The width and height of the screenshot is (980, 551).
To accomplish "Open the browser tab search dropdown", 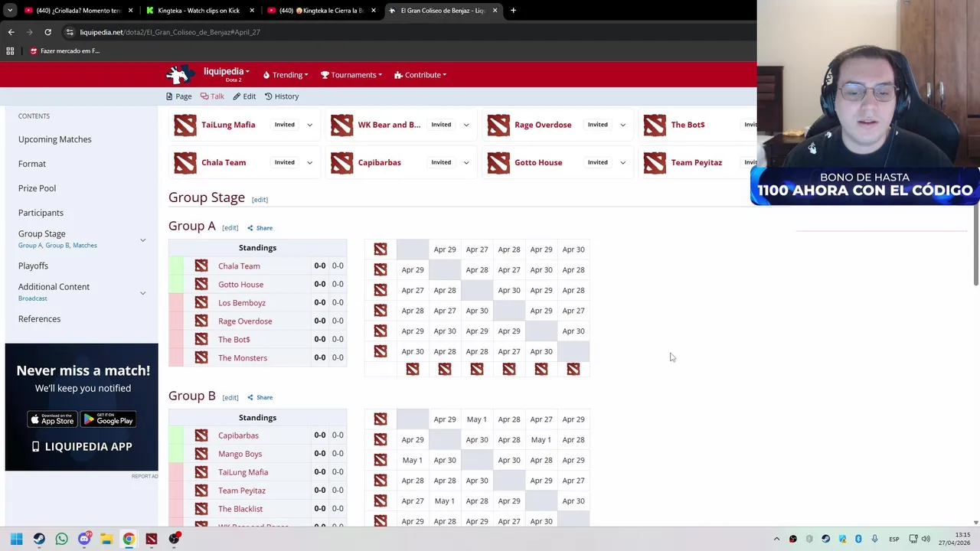I will (9, 11).
